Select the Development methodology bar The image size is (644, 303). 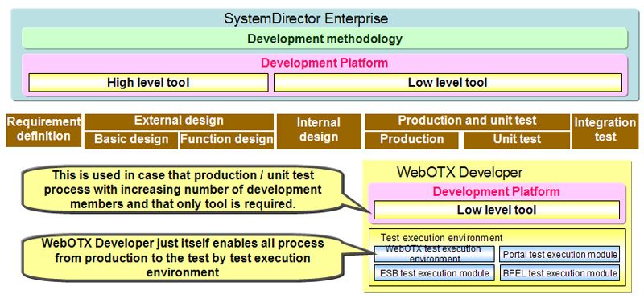click(324, 39)
